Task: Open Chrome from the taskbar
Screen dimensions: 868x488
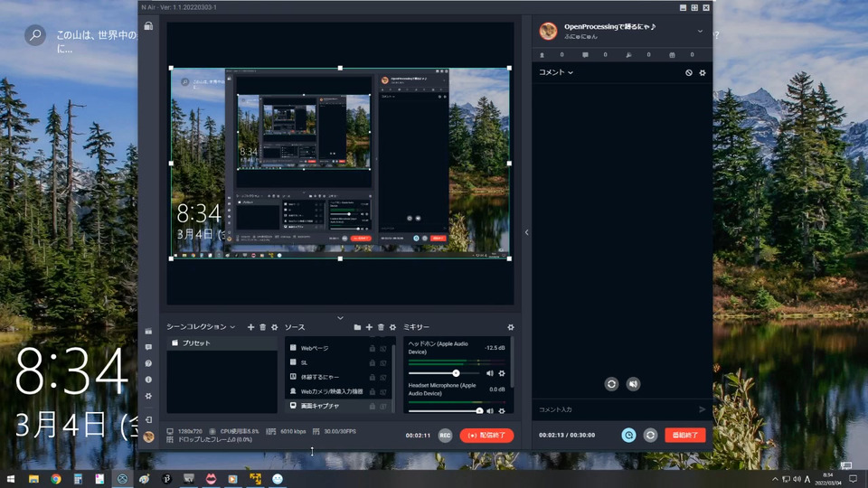Action: click(56, 479)
